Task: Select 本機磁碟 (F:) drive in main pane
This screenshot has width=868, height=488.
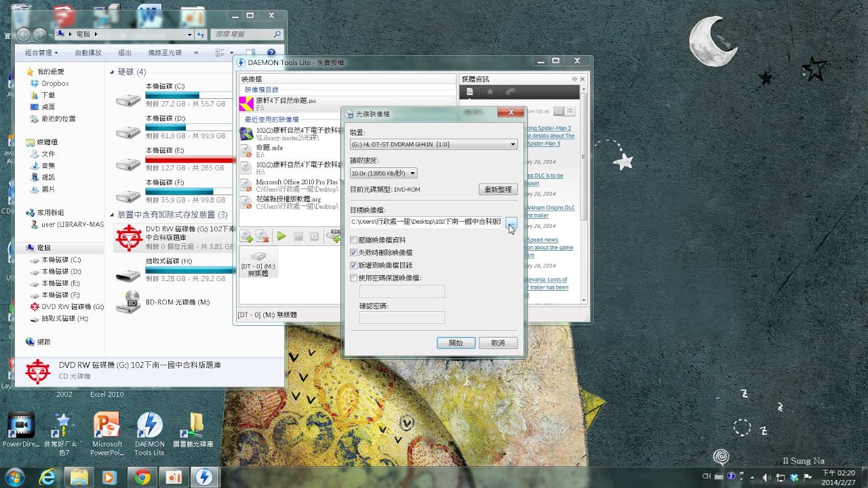Action: pyautogui.click(x=173, y=192)
